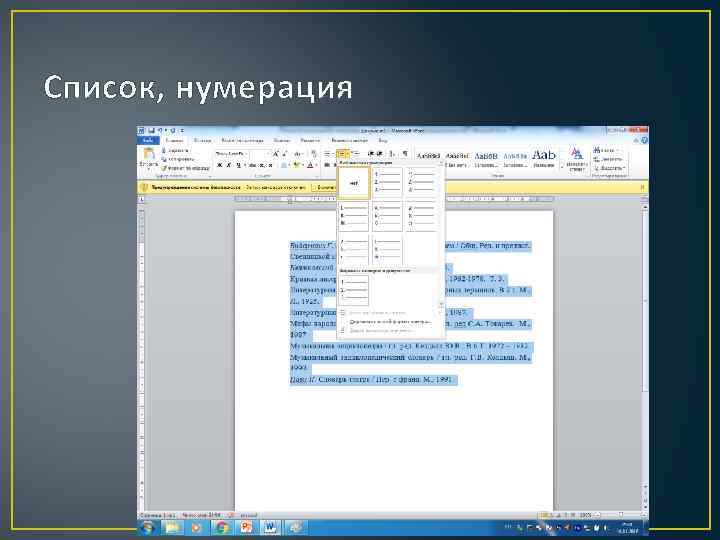This screenshot has width=720, height=540.
Task: Click the Shrink Font icon
Action: pyautogui.click(x=284, y=154)
